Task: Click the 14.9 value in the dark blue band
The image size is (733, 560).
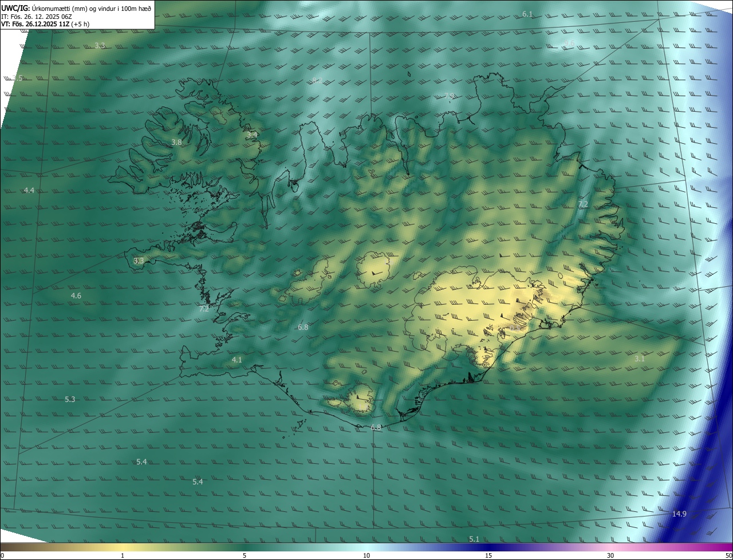Action: (x=679, y=514)
